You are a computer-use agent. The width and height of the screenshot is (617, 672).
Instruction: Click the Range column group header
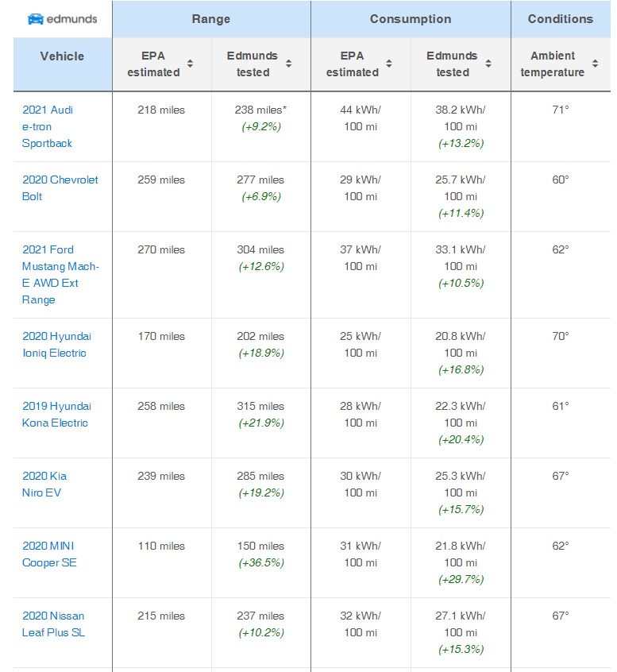point(211,19)
